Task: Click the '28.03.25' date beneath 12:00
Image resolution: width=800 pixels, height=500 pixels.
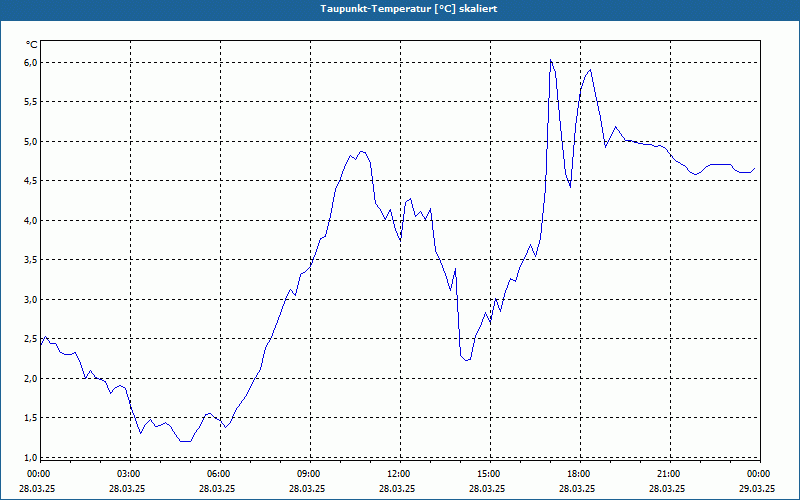Action: (397, 488)
